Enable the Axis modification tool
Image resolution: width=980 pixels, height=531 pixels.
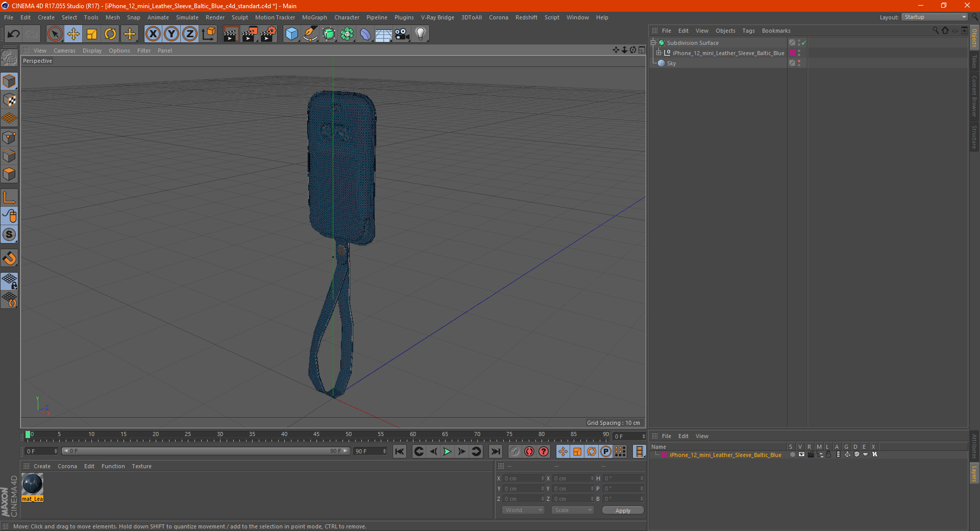9,198
